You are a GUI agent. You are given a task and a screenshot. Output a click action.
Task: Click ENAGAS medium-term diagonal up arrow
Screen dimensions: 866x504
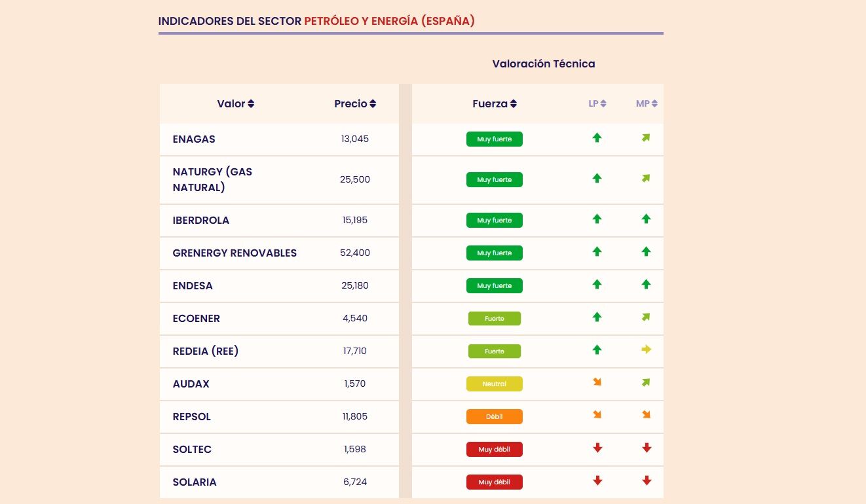click(x=646, y=137)
